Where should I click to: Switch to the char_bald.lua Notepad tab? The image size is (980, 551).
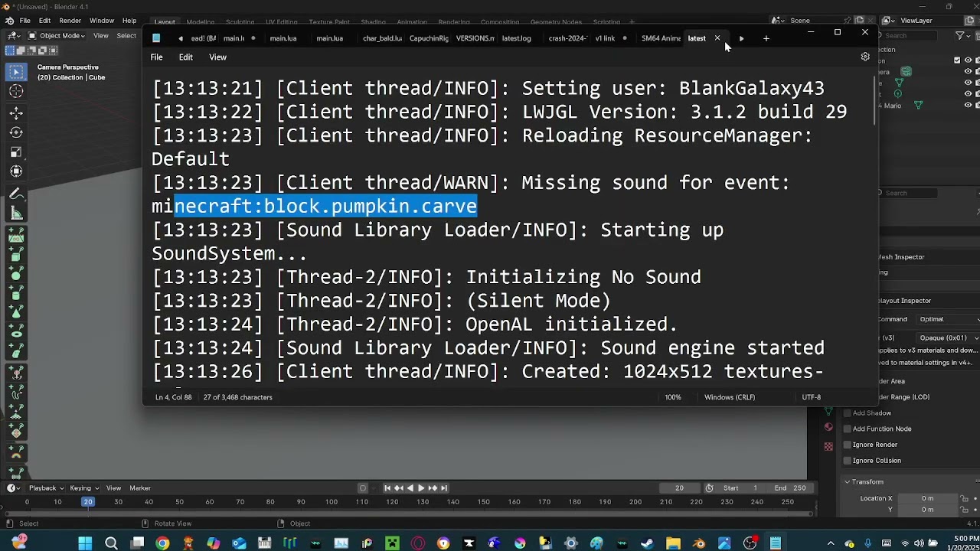coord(382,38)
